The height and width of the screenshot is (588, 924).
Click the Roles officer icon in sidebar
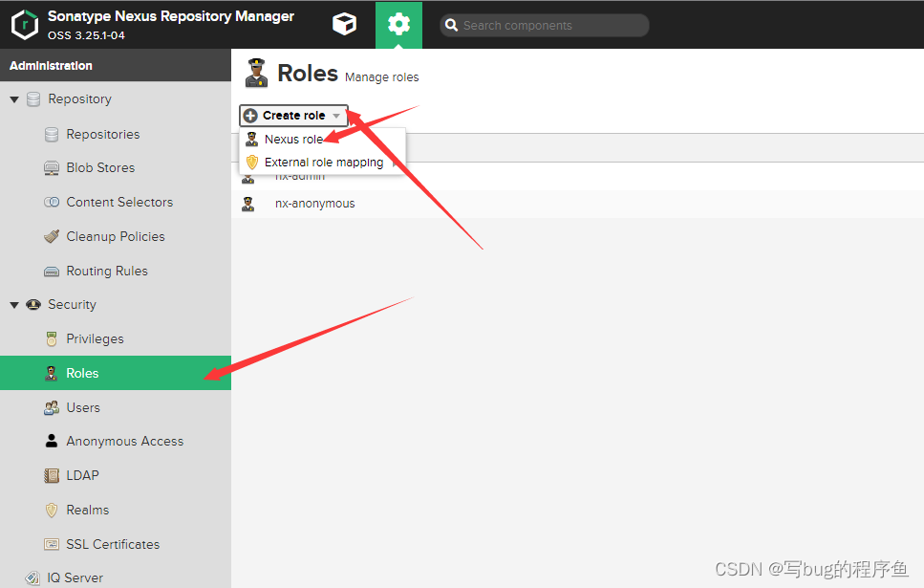tap(52, 373)
